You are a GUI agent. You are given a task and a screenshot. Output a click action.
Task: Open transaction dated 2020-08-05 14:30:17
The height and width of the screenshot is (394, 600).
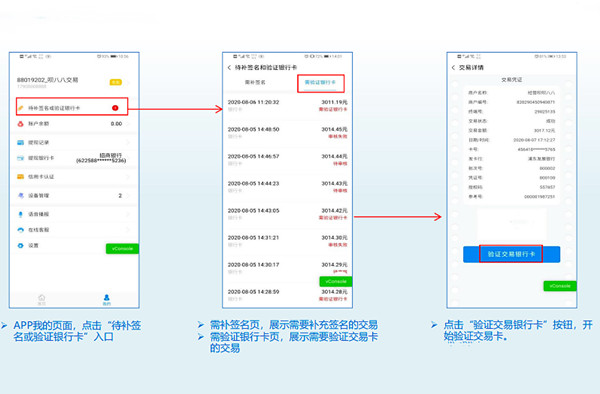point(287,268)
